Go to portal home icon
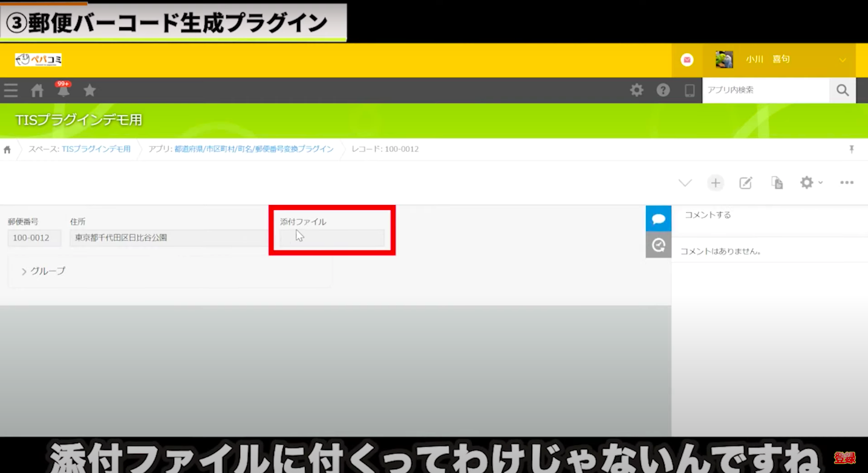This screenshot has width=868, height=473. (x=38, y=91)
